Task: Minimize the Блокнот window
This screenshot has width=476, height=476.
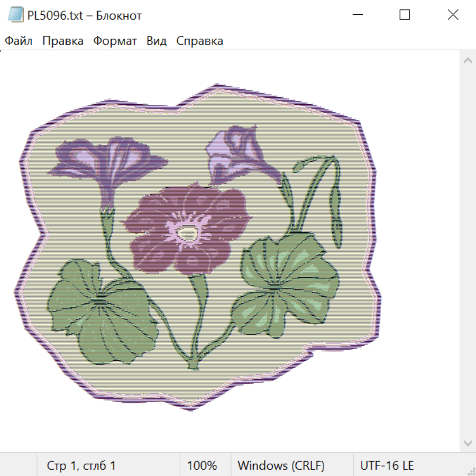Action: click(x=356, y=15)
